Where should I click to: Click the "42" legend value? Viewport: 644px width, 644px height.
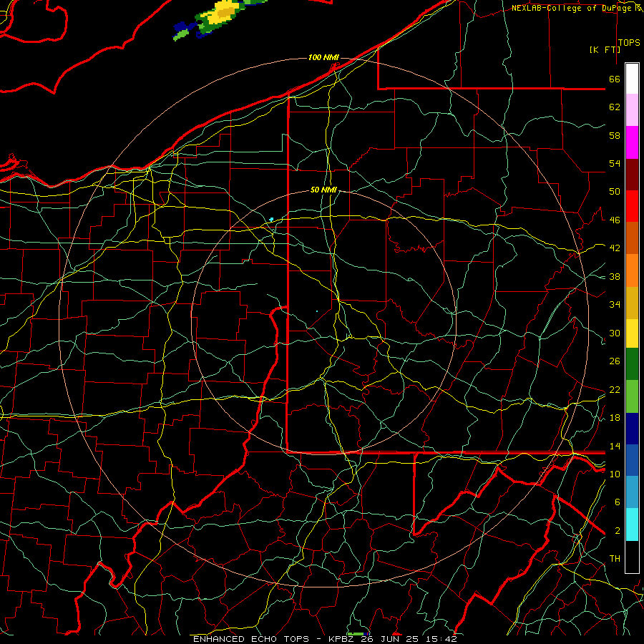tap(615, 248)
